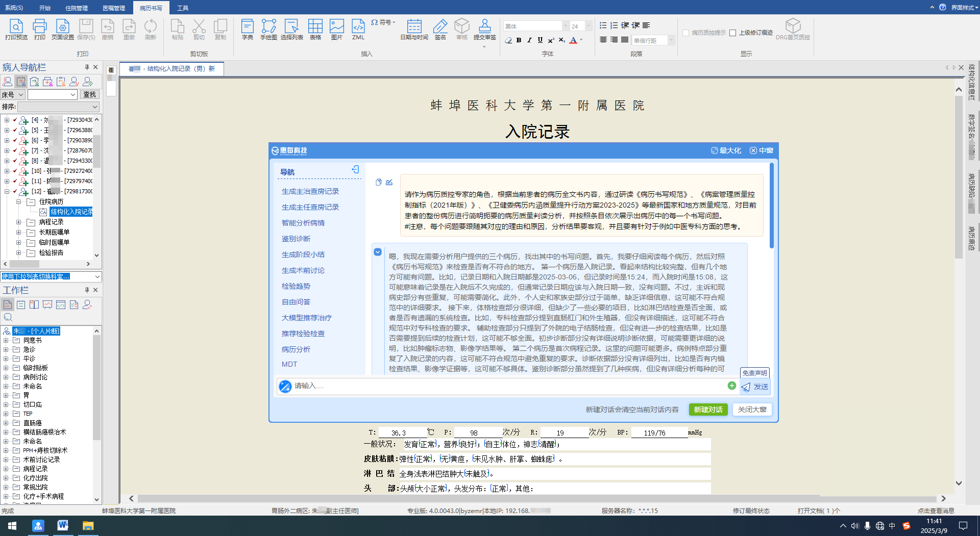The width and height of the screenshot is (980, 536).
Task: Expand the 病程记录 tree node
Action: (18, 222)
